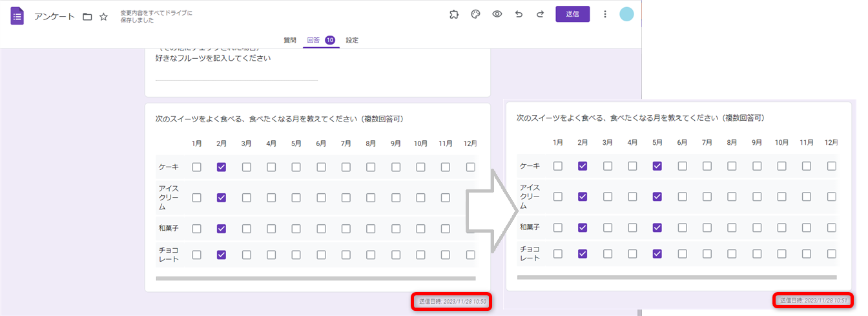Screen dimensions: 868x316
Task: Uncheck チョコレート 5月 checkbox in right grid
Action: pos(657,253)
